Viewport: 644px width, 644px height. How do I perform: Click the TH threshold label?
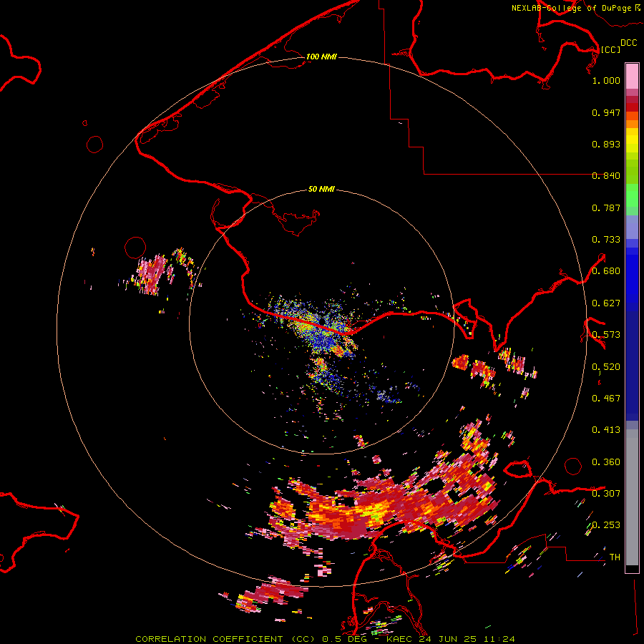615,557
